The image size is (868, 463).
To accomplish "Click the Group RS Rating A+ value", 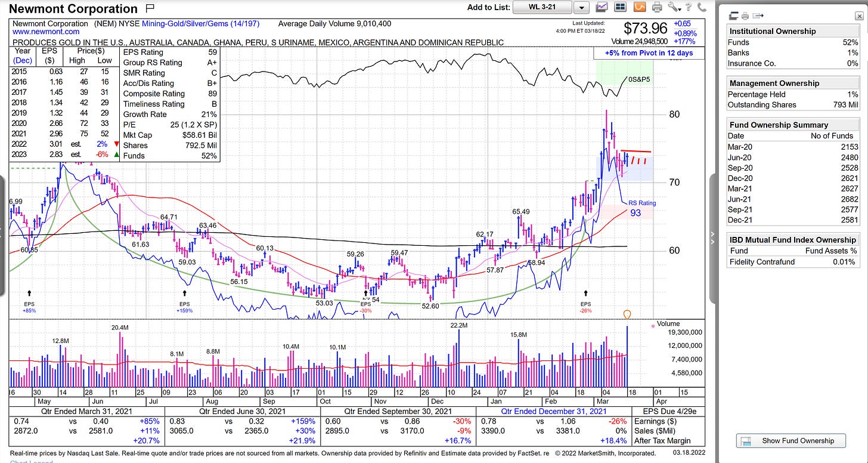I will 212,63.
